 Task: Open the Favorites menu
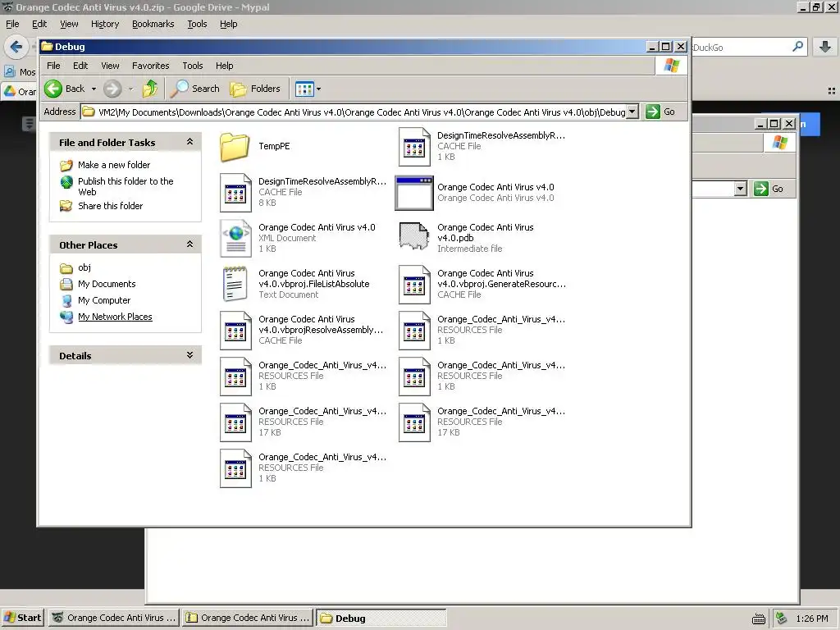coord(151,66)
